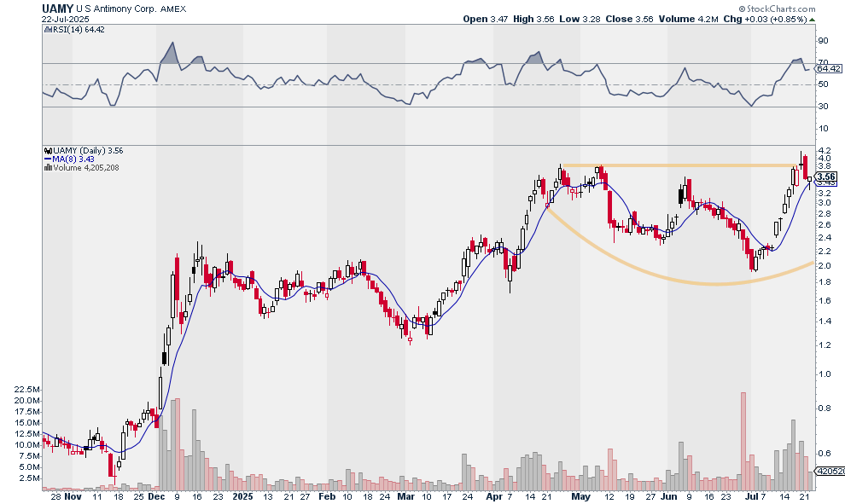The width and height of the screenshot is (845, 504).
Task: Click the date 22-Jul-2025
Action: click(66, 19)
